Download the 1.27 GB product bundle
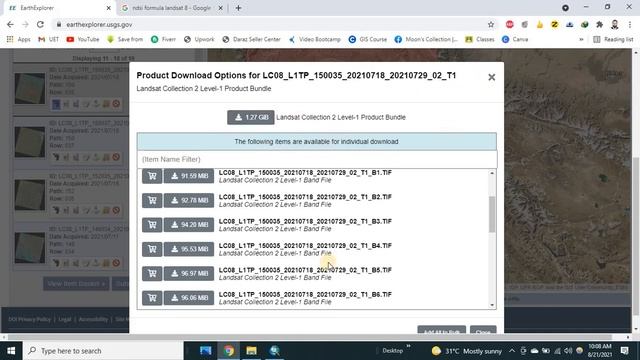Viewport: 640px width, 360px height. (x=251, y=117)
